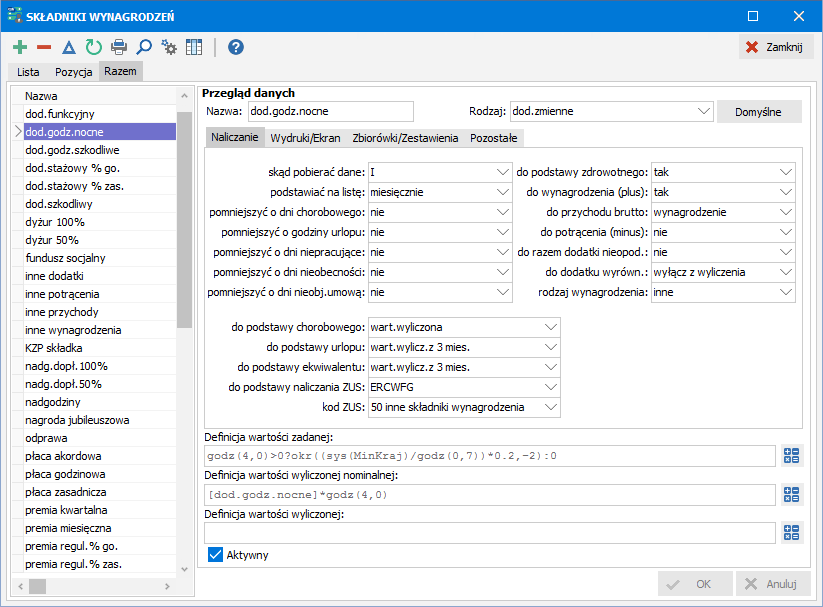Click the OK button
Viewport: 823px width, 607px height.
point(695,584)
